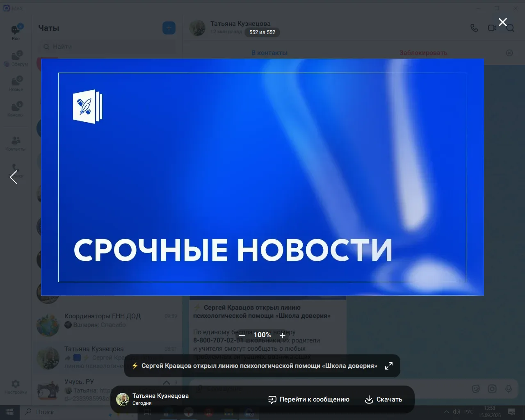Click the taskbar 'Поиск' search box
This screenshot has width=525, height=420.
pyautogui.click(x=78, y=412)
